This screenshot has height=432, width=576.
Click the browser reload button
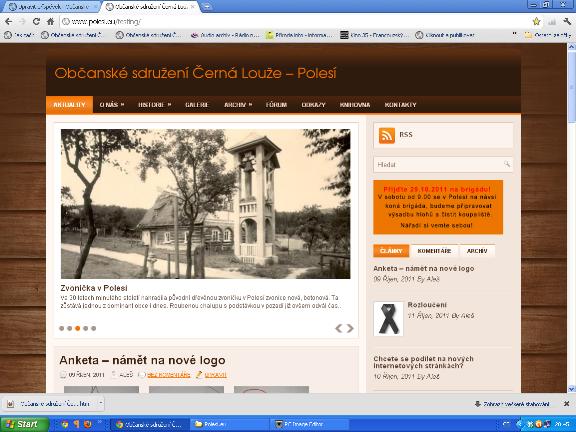[36, 22]
